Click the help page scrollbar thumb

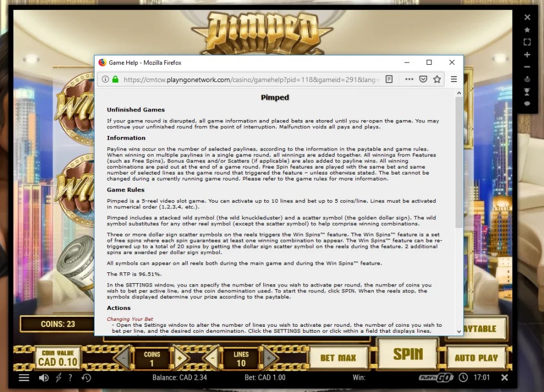[459, 162]
